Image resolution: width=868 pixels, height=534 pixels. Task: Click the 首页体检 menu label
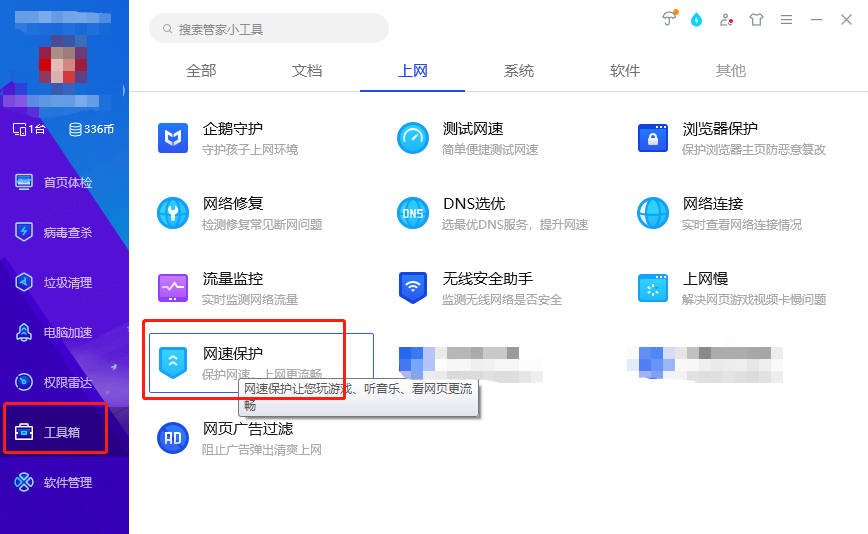(68, 183)
